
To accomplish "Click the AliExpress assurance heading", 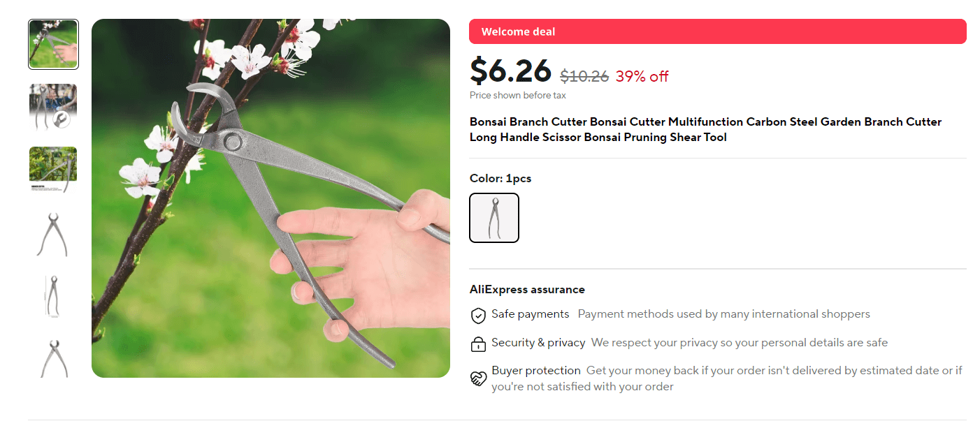I will click(527, 290).
